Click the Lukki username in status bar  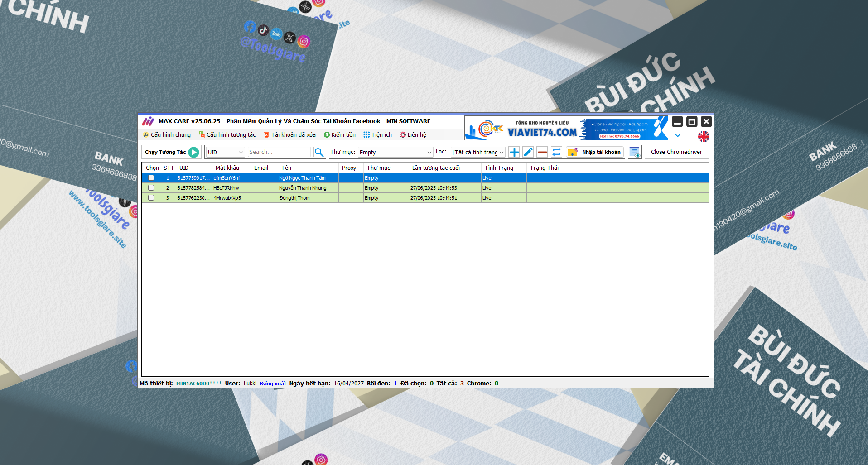[x=250, y=384]
